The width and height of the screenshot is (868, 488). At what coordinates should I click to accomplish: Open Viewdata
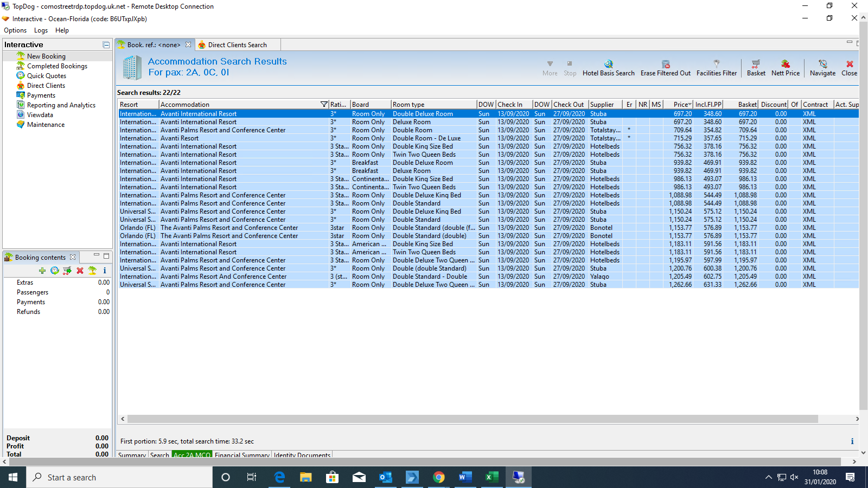tap(40, 115)
